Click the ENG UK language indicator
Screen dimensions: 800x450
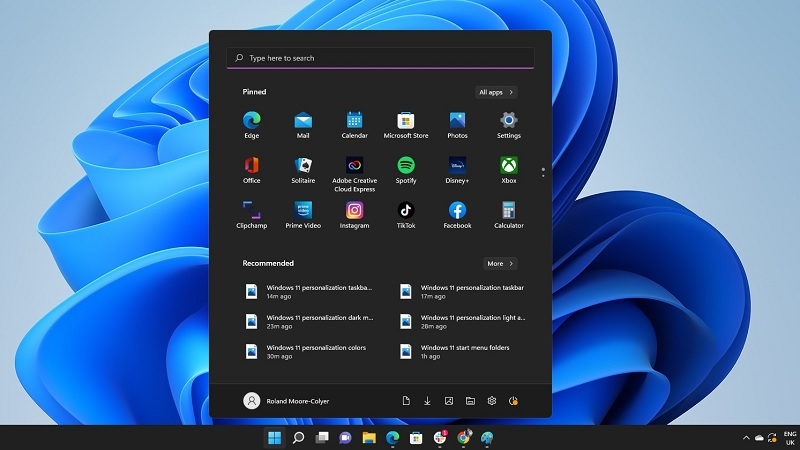click(x=790, y=438)
